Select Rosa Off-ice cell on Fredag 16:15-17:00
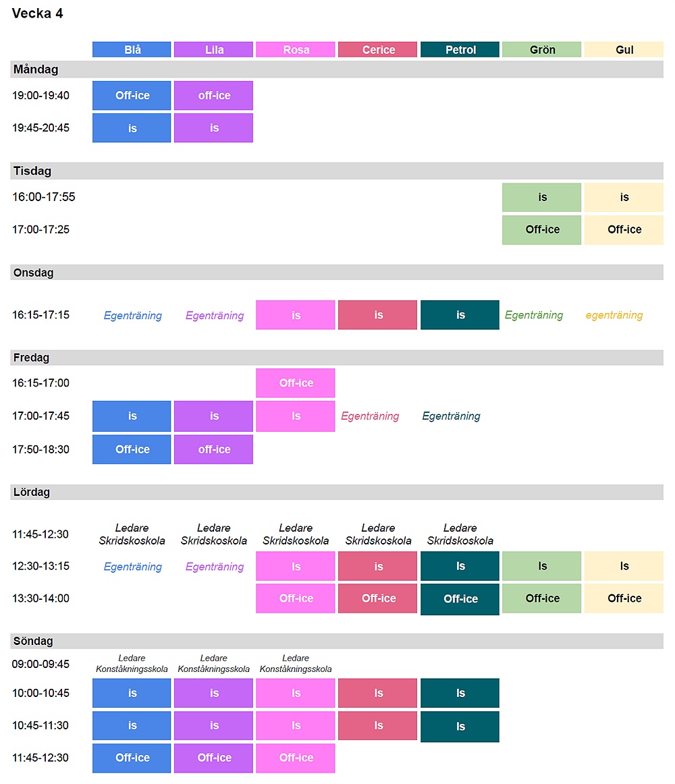Image resolution: width=675 pixels, height=784 pixels. tap(296, 383)
